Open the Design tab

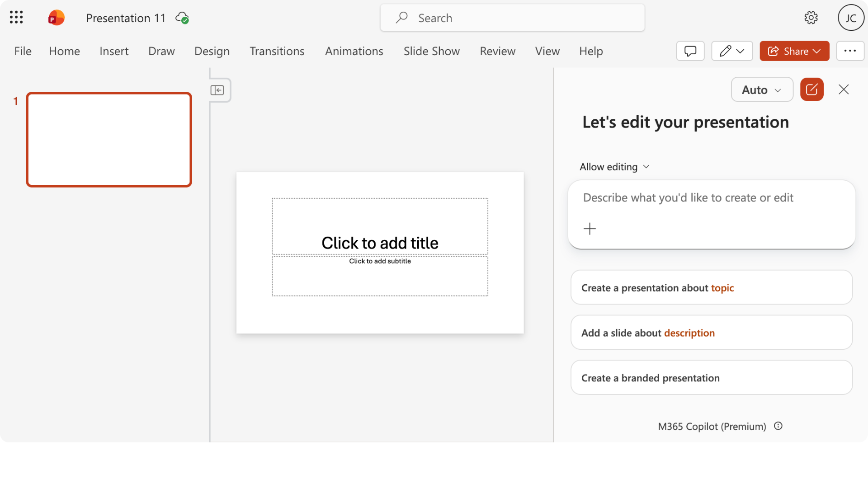[x=212, y=51]
